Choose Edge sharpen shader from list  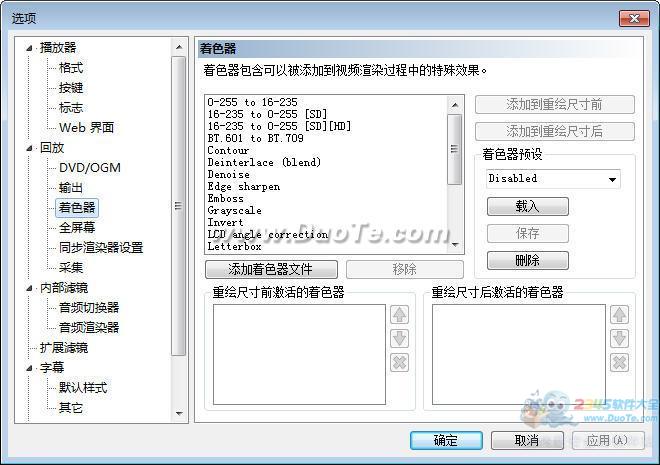coord(243,187)
